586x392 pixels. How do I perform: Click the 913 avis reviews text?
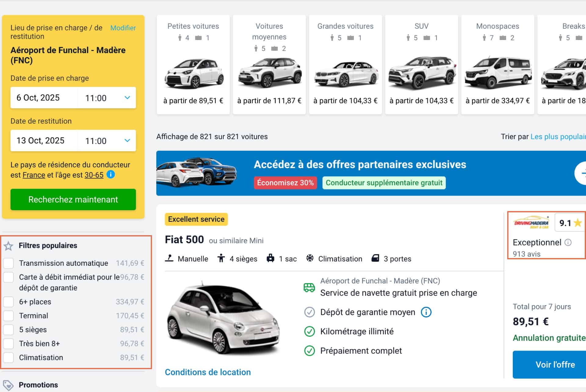526,254
